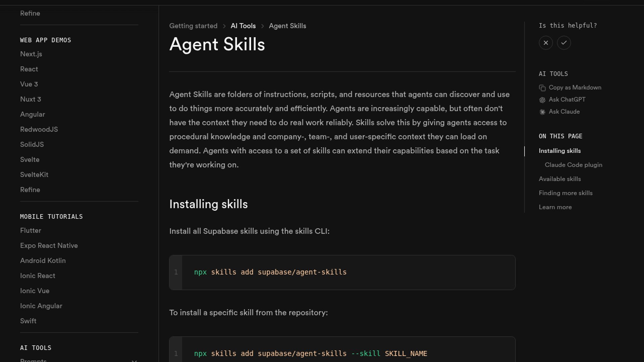Open AI Tools breadcrumb link
Image resolution: width=644 pixels, height=362 pixels.
(x=243, y=26)
